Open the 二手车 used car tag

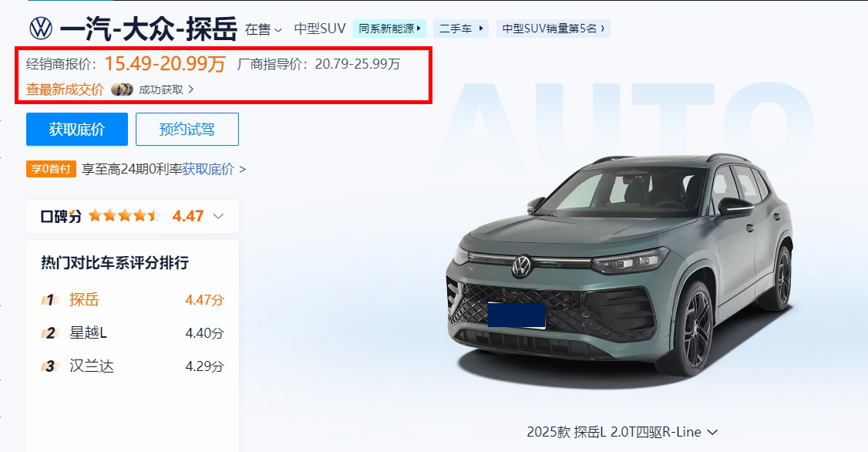pyautogui.click(x=461, y=29)
